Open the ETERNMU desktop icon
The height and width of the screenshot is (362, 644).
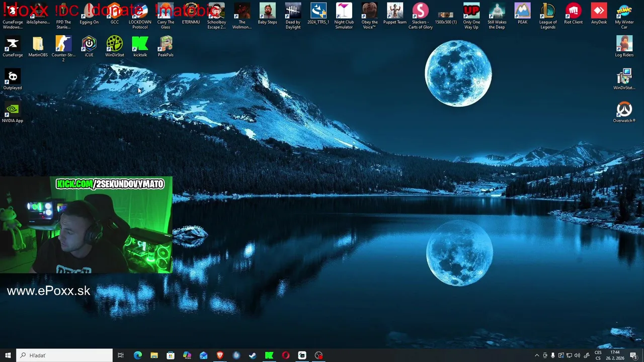191,14
